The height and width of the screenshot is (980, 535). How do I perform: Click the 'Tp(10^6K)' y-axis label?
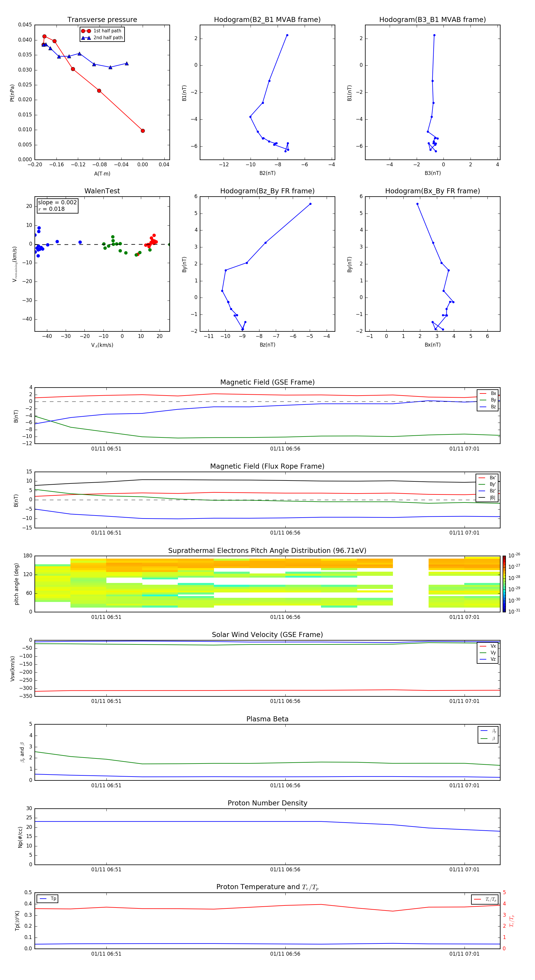pyautogui.click(x=17, y=921)
